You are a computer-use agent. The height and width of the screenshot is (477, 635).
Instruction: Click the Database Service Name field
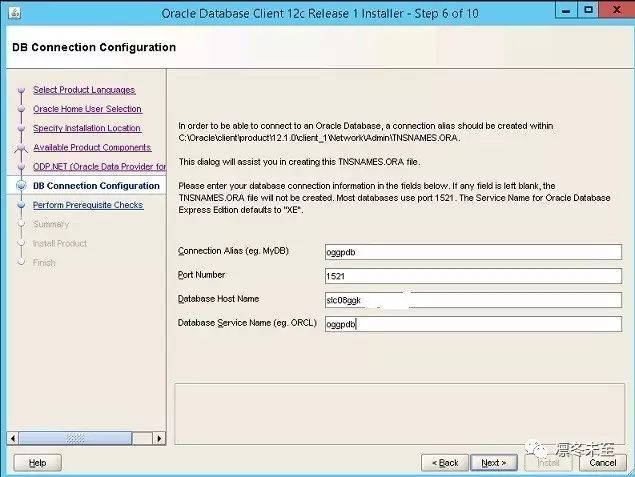tap(473, 324)
